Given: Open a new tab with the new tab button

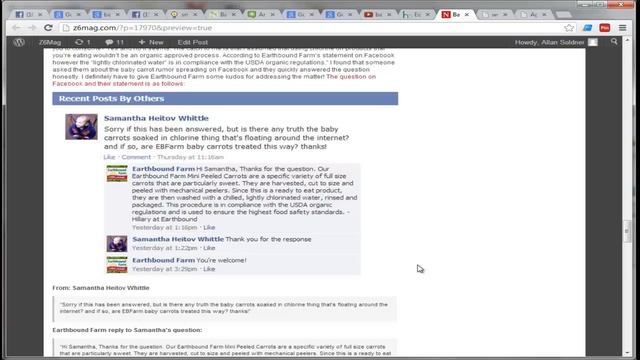Looking at the screenshot, I should point(564,15).
